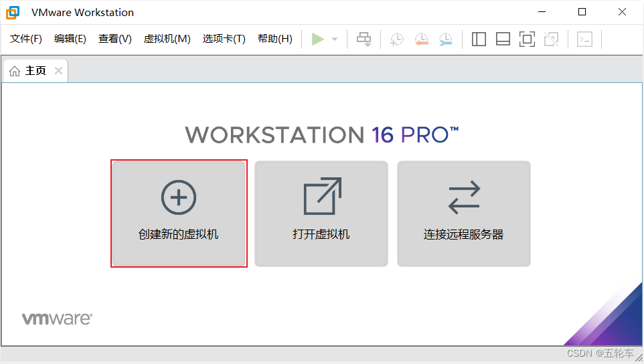Image resolution: width=644 pixels, height=364 pixels.
Task: Open the 文件(F) menu
Action: pyautogui.click(x=26, y=39)
